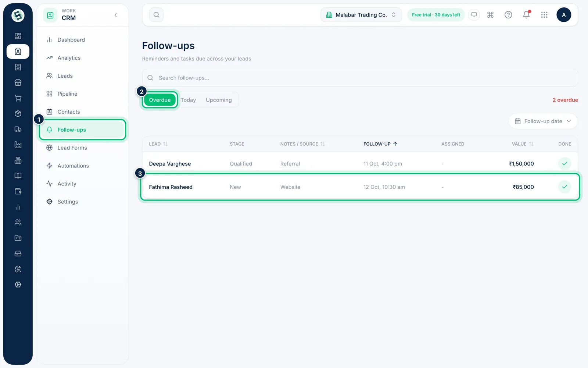588x368 pixels.
Task: Select the Overdue tab
Action: (x=160, y=100)
